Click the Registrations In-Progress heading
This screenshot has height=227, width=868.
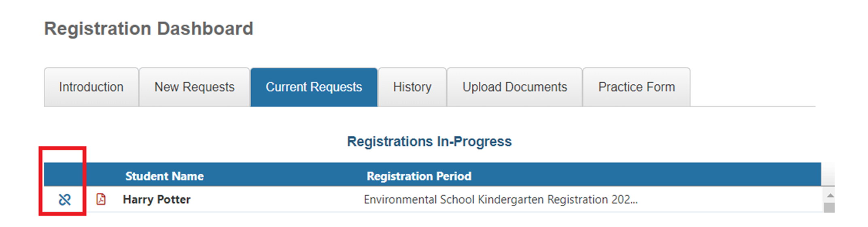429,141
